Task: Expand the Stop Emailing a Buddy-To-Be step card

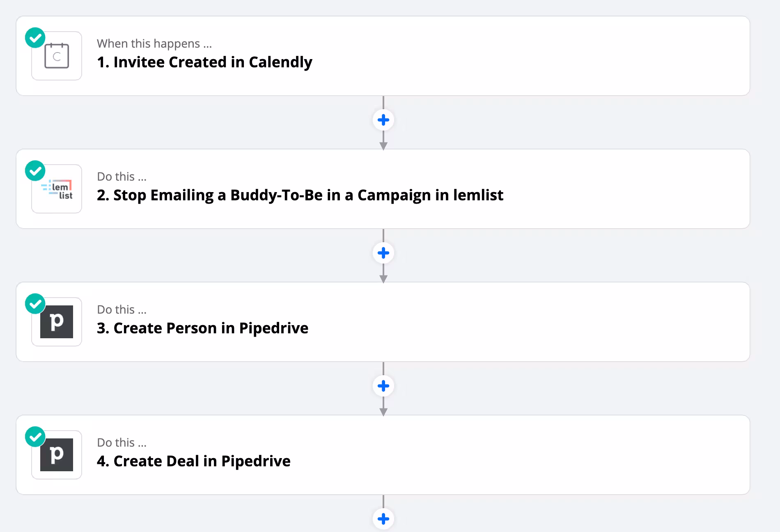Action: coord(383,189)
